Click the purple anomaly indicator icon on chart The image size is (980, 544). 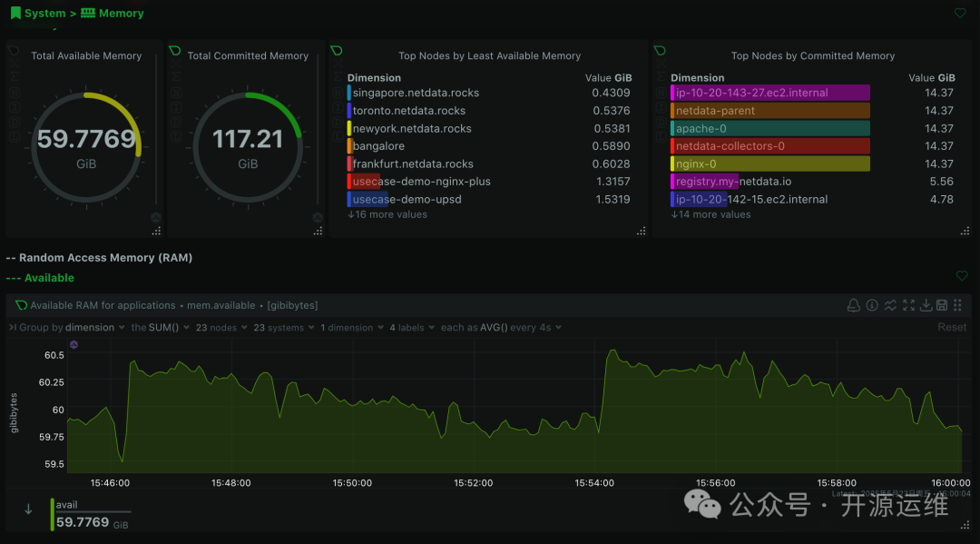pyautogui.click(x=73, y=344)
